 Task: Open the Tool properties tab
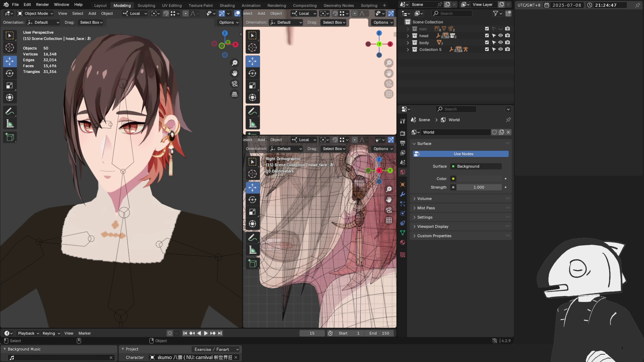click(x=402, y=121)
